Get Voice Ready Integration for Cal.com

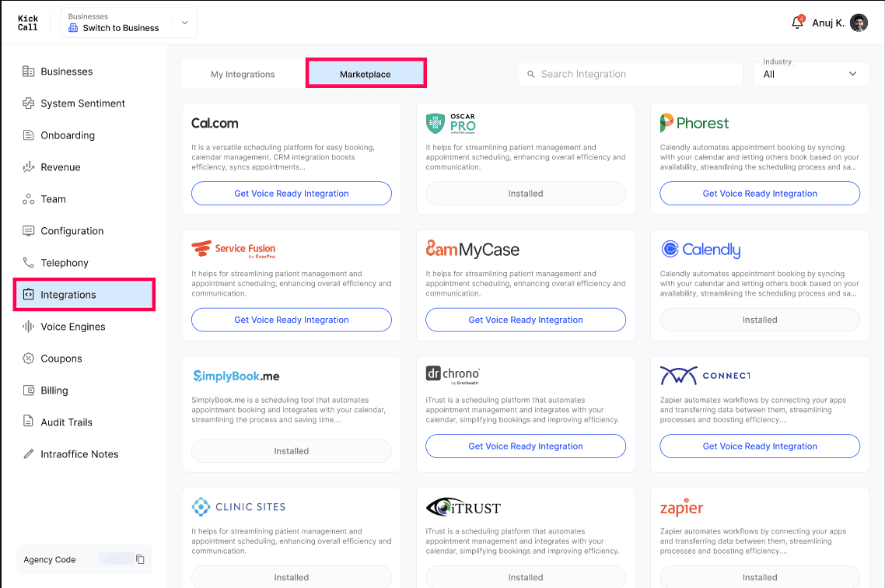291,194
